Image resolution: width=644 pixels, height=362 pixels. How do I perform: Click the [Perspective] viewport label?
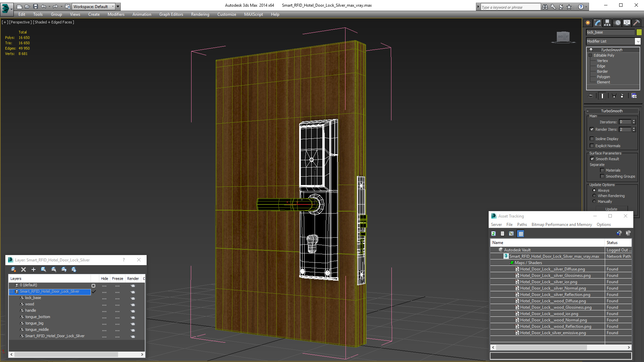tap(20, 22)
